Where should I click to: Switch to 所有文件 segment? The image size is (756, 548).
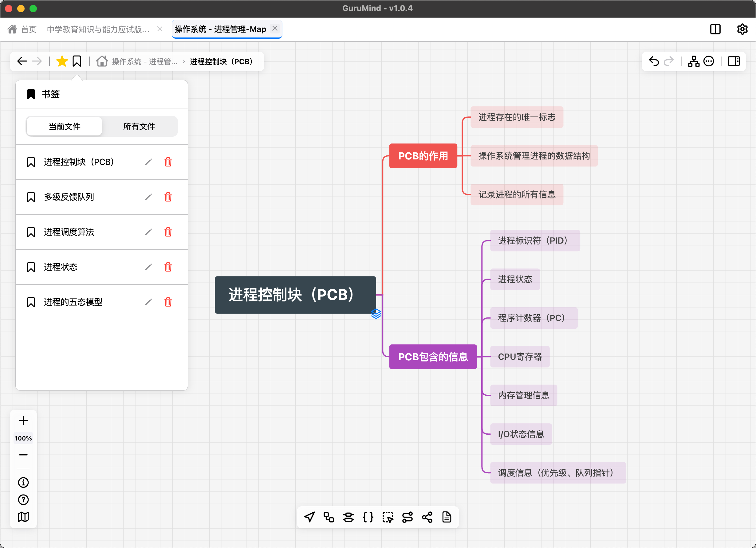click(139, 127)
